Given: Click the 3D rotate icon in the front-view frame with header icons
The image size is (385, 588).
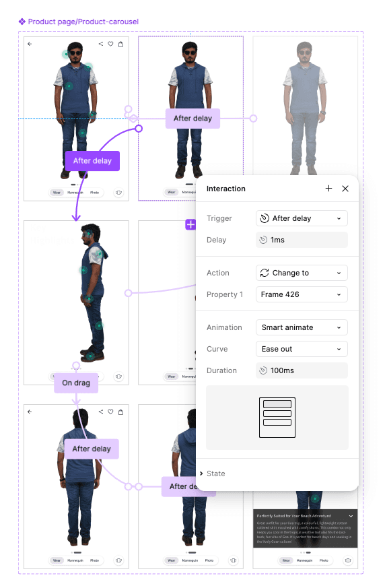Looking at the screenshot, I should click(118, 193).
